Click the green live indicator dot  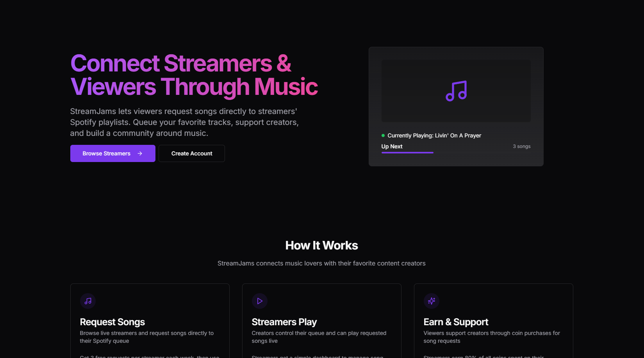(x=382, y=135)
